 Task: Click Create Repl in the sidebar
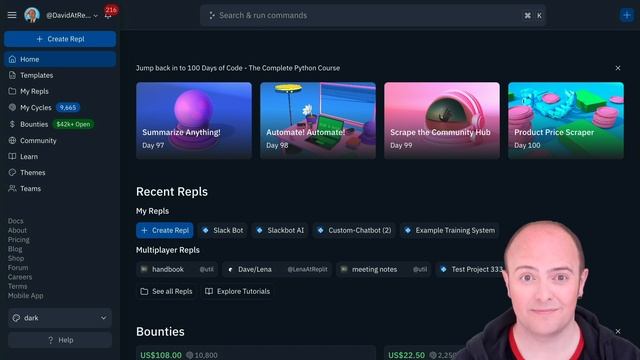(x=60, y=39)
